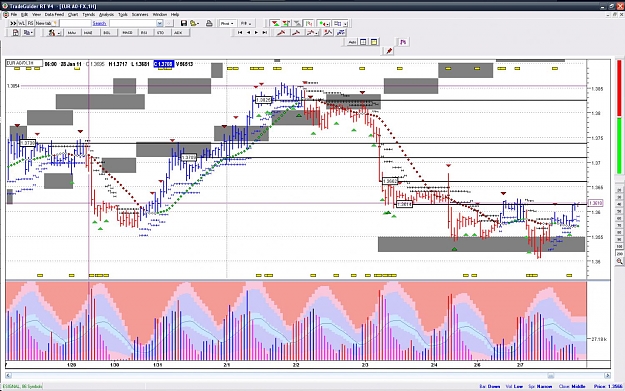Screen dimensions: 625x391
Task: Click the TradeGuider application icon in menu bar
Action: tap(6, 14)
